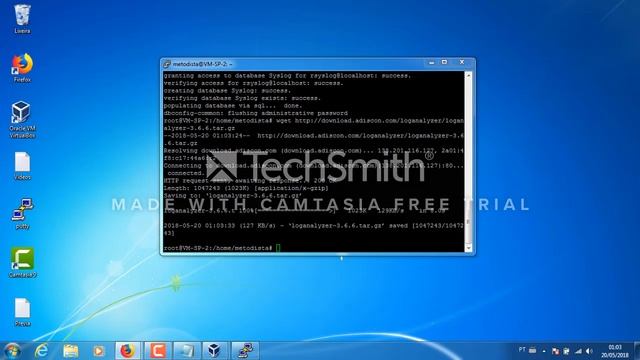Show hidden tray icons arrow
640x360 pixels.
544,351
